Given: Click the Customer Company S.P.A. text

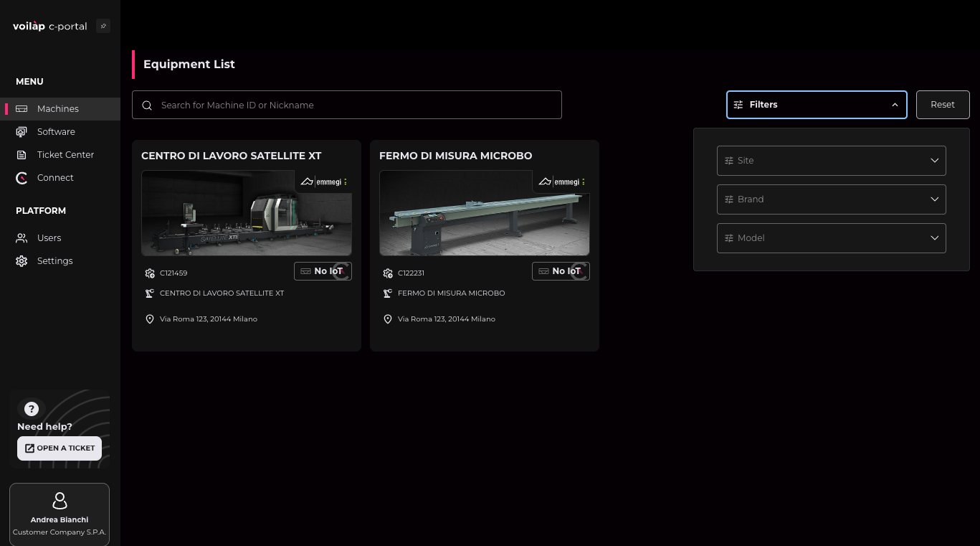Looking at the screenshot, I should [x=60, y=532].
